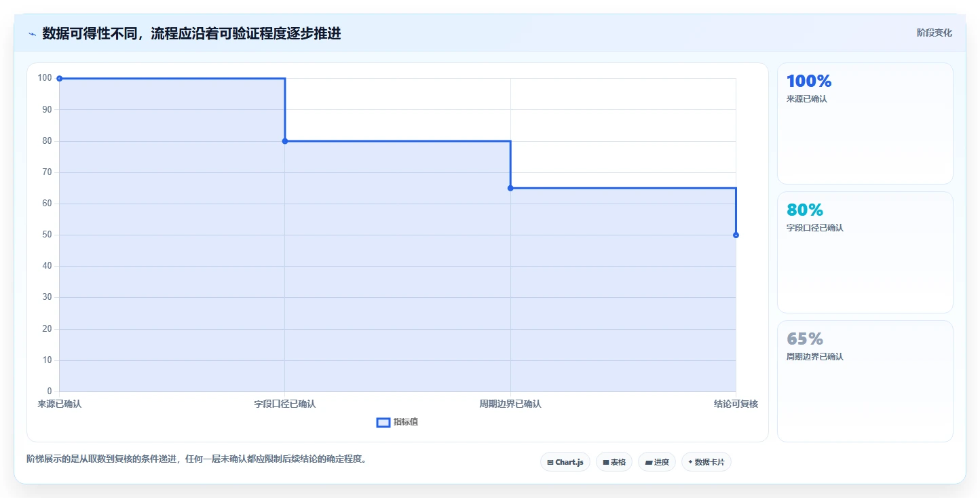Select the Chart.js tag chip
The image size is (980, 498).
point(565,462)
